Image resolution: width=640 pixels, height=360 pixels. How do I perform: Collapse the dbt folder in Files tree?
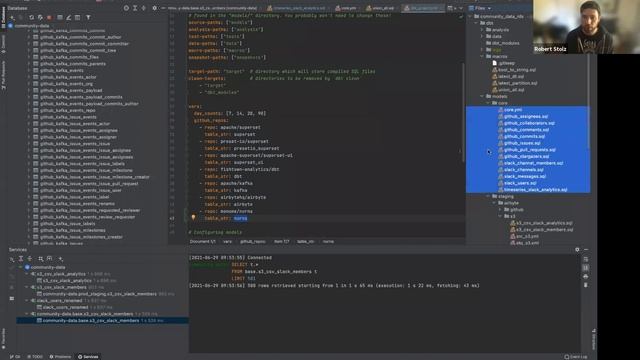coord(476,23)
